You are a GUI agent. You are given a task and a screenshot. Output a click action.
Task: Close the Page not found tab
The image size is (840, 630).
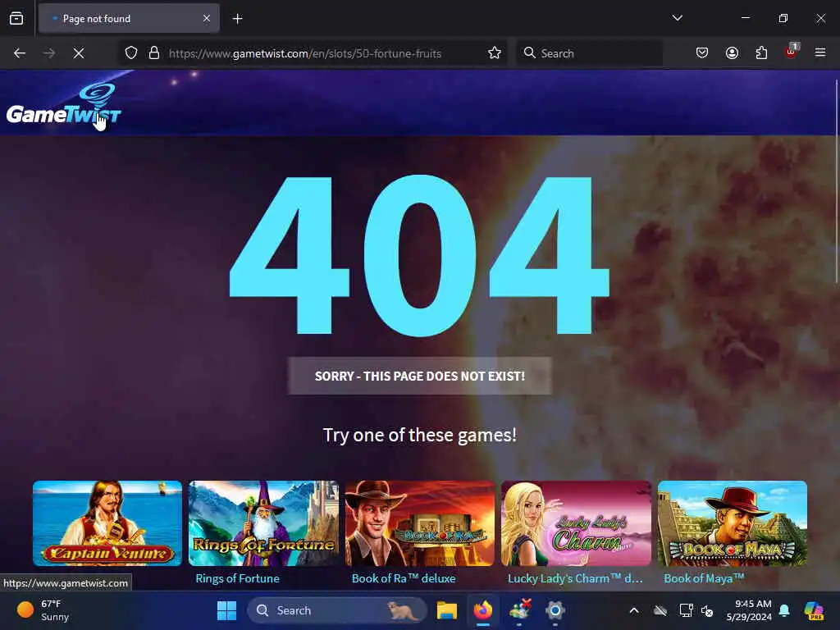click(x=206, y=19)
